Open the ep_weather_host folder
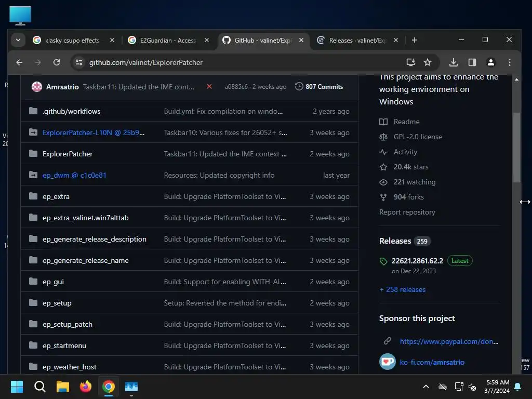 (x=70, y=367)
